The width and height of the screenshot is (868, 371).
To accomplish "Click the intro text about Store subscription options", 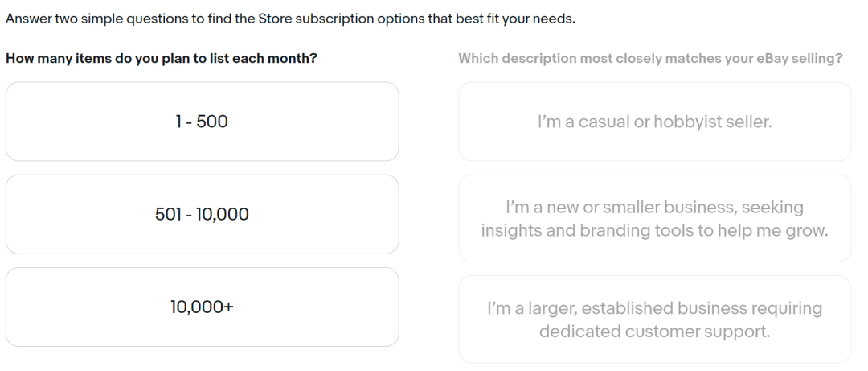I will point(290,19).
